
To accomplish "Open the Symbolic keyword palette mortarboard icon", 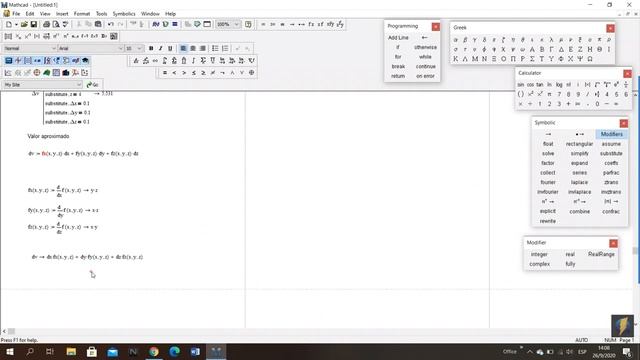I will click(x=85, y=60).
